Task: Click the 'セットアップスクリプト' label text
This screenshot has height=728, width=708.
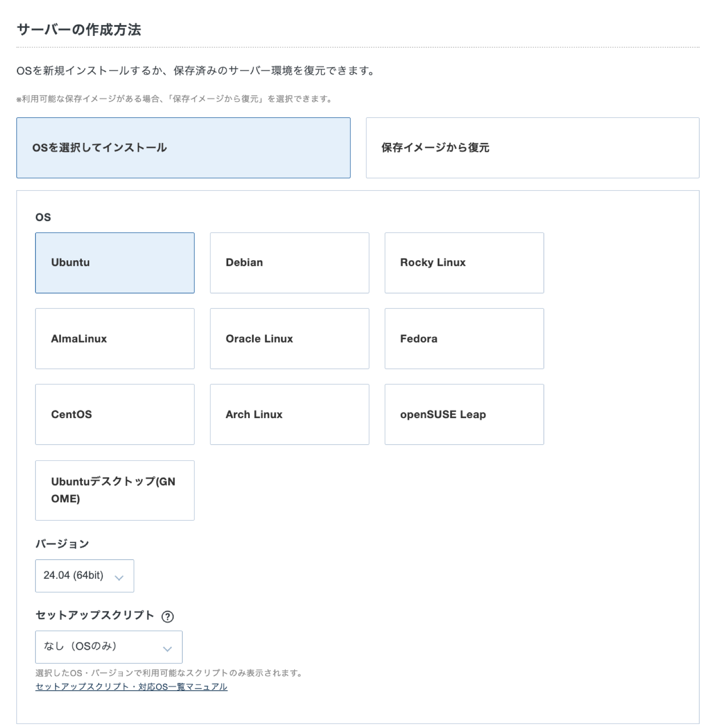Action: coord(95,615)
